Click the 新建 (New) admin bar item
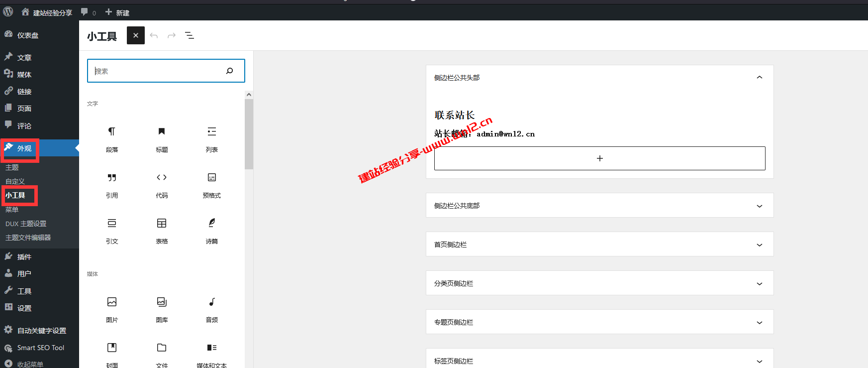The width and height of the screenshot is (868, 368). tap(117, 12)
